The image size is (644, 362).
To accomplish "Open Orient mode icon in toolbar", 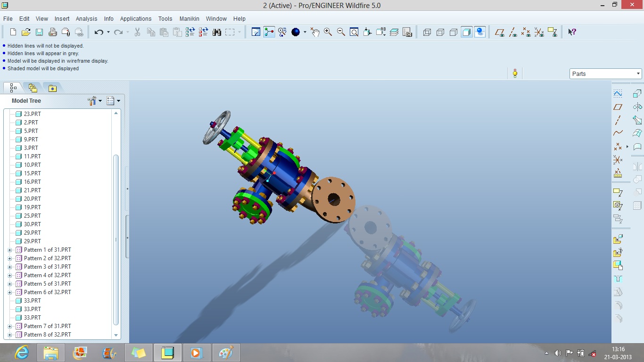I will click(x=282, y=32).
